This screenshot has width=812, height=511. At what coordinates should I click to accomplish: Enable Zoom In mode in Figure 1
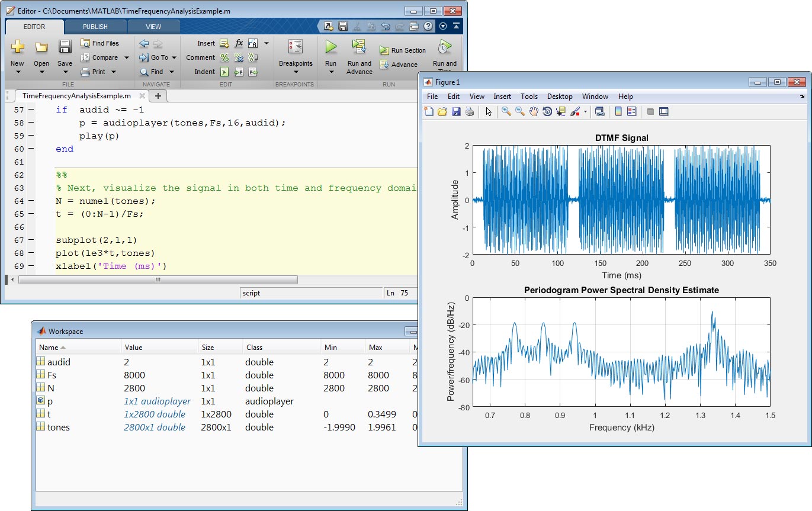pyautogui.click(x=505, y=111)
